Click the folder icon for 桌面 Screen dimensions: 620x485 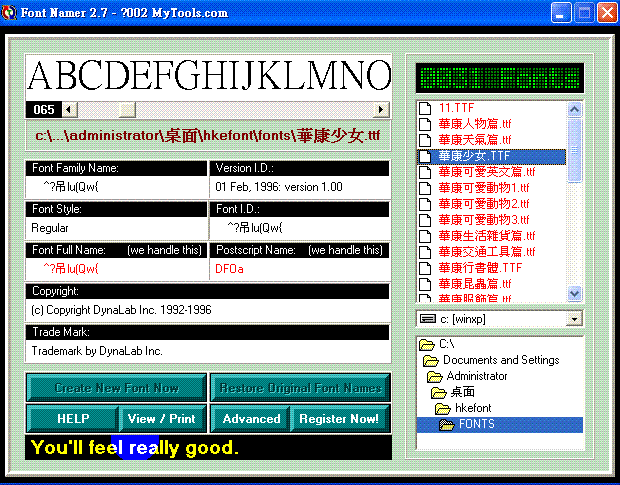point(439,393)
